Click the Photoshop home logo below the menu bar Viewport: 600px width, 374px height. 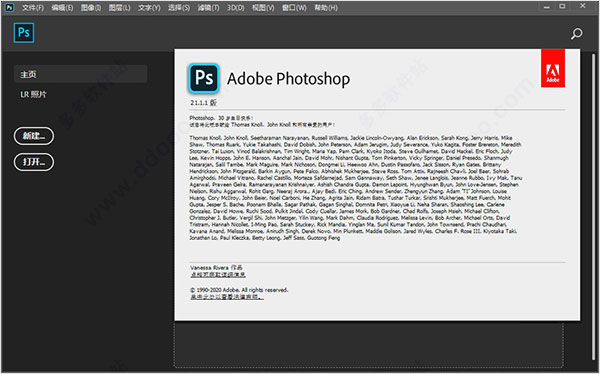point(24,33)
